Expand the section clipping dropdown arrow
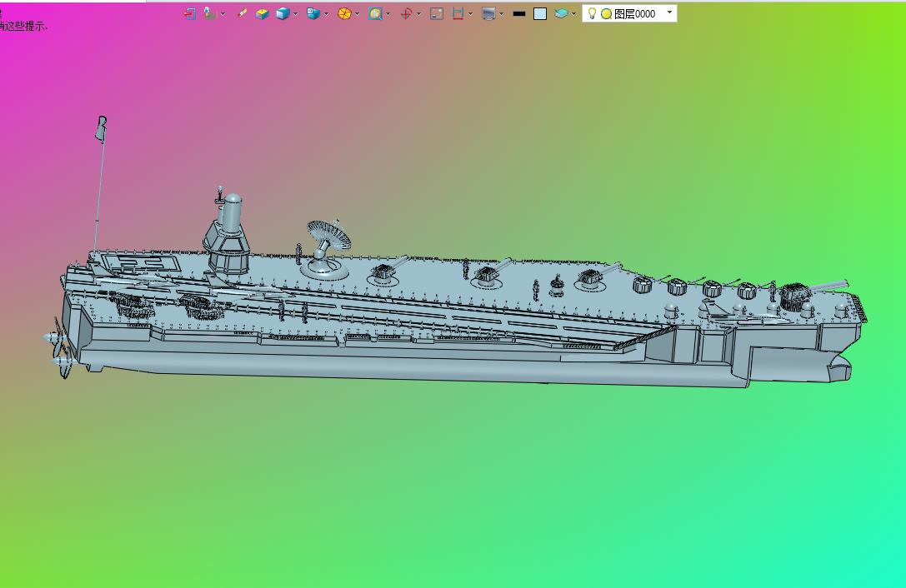Viewport: 906px width, 588px height. click(471, 14)
